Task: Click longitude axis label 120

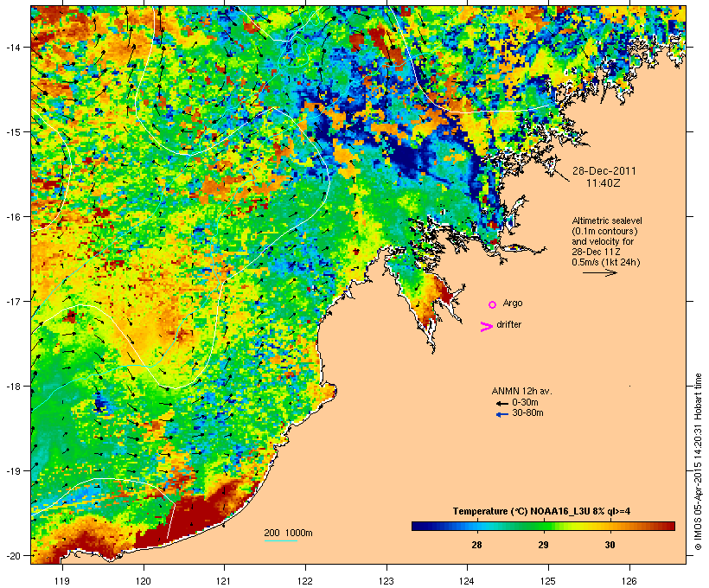Action: coord(144,581)
